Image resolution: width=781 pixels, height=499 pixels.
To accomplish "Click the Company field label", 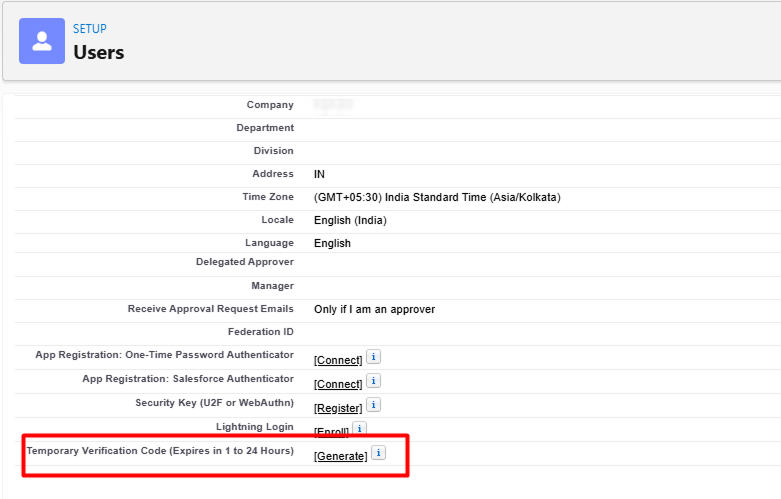I will 270,105.
